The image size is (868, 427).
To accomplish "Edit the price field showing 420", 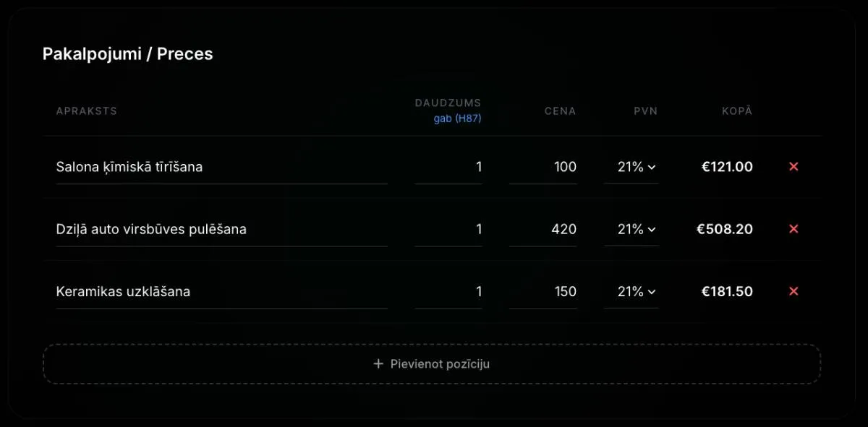I will pyautogui.click(x=543, y=229).
